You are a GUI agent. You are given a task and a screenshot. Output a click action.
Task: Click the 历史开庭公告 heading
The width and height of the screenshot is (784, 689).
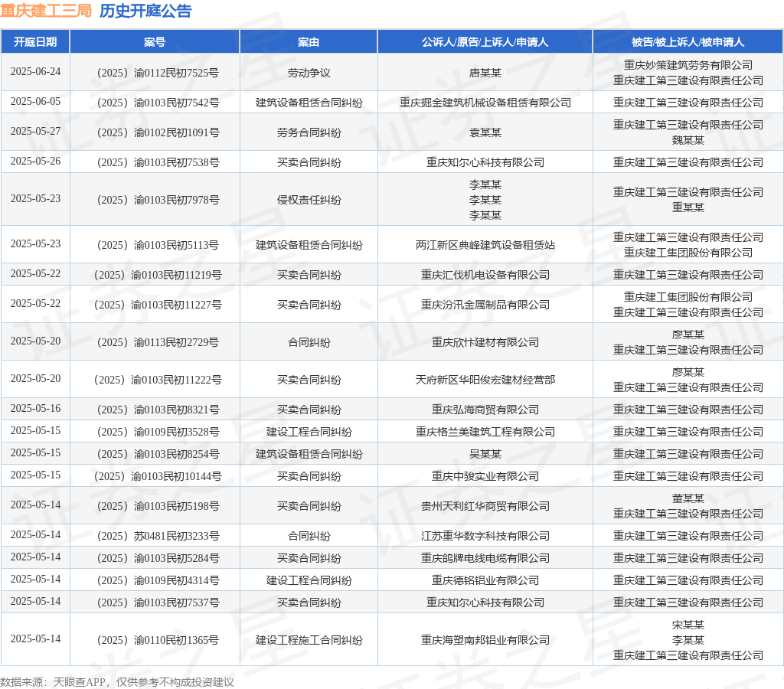(x=145, y=11)
